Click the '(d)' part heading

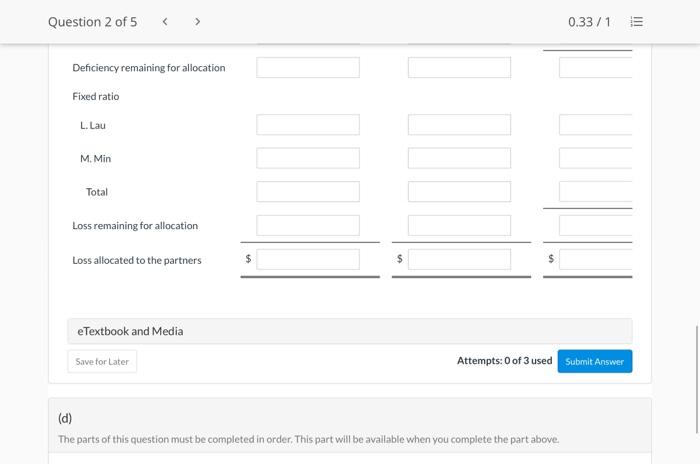(65, 418)
